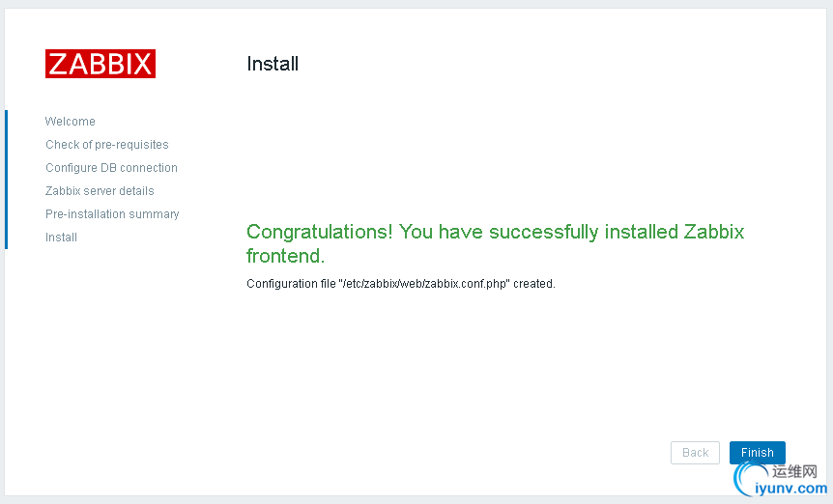833x504 pixels.
Task: Open the Pre-installation summary step
Action: click(112, 214)
